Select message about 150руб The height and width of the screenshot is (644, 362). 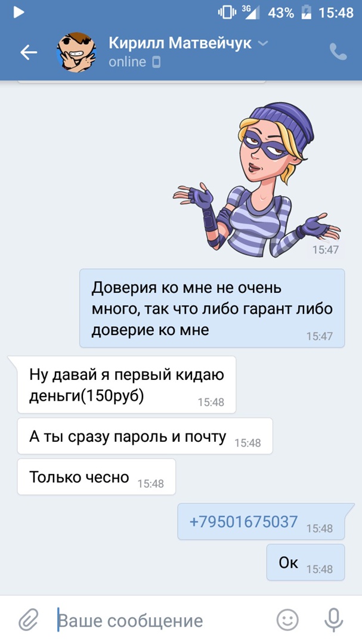tap(126, 385)
